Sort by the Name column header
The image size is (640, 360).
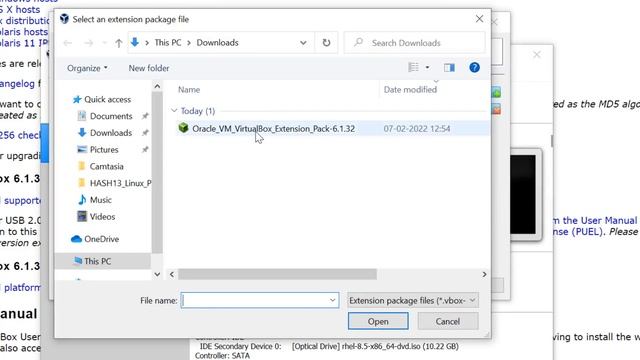coord(189,89)
